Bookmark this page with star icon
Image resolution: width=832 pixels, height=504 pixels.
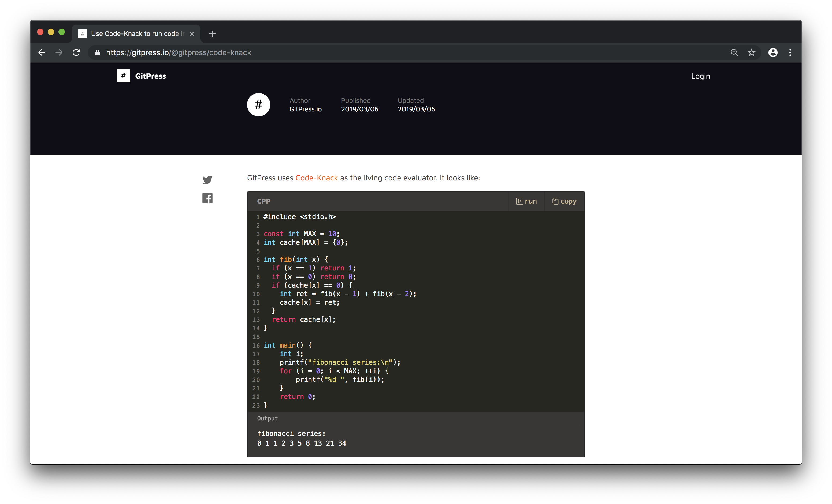[751, 53]
